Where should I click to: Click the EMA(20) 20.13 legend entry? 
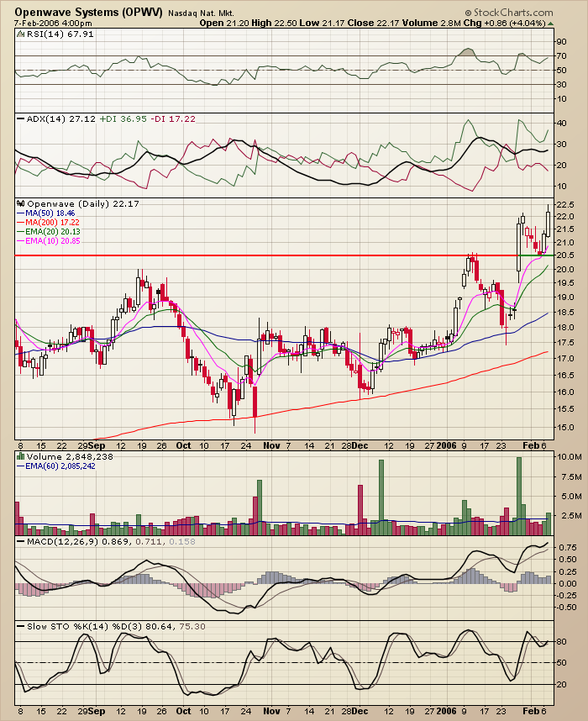(x=48, y=232)
